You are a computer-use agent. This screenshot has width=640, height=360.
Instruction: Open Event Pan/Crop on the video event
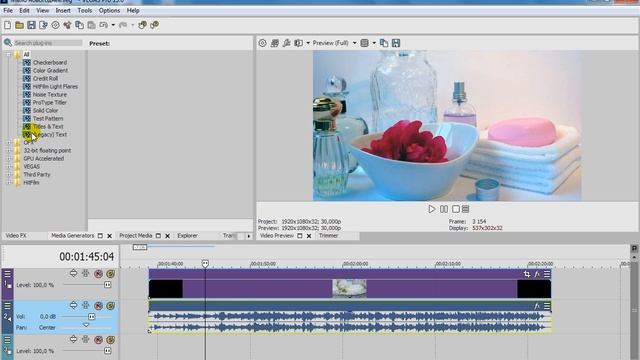tap(527, 274)
